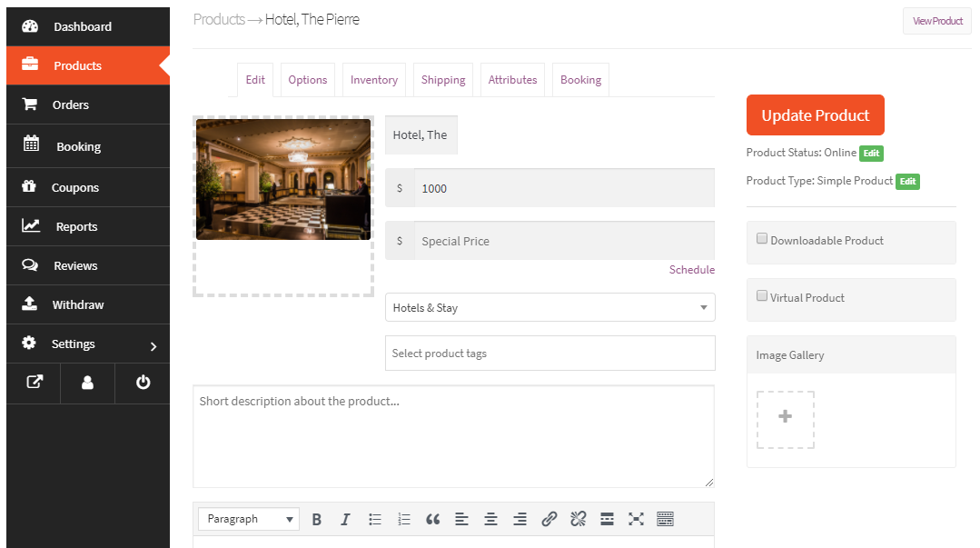Toggle fullscreen editor mode icon
Image resolution: width=980 pixels, height=548 pixels.
coord(636,519)
